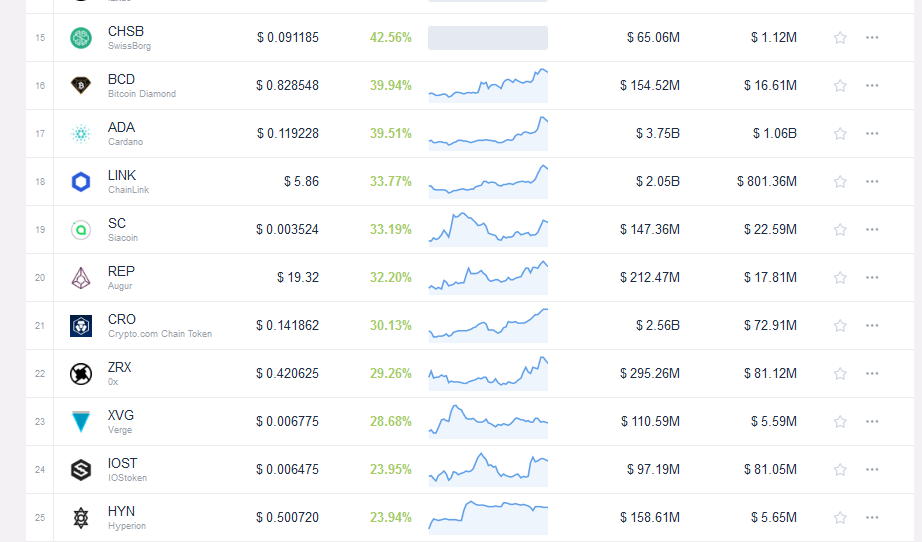The width and height of the screenshot is (922, 542).
Task: Select the $ 5.59M volume for Verge
Action: [774, 422]
